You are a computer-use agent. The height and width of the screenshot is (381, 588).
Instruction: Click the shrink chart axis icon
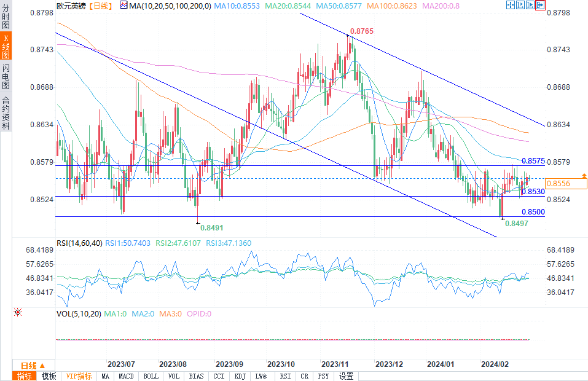point(520,5)
